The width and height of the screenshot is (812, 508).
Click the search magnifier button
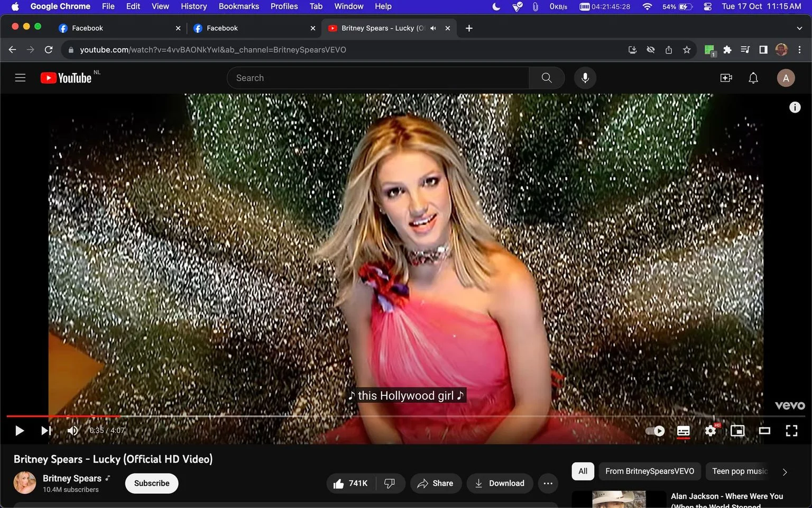click(x=547, y=78)
